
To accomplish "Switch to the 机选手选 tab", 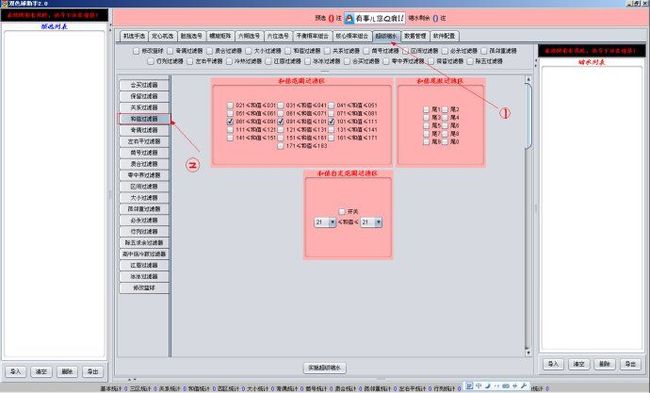I will (x=134, y=36).
